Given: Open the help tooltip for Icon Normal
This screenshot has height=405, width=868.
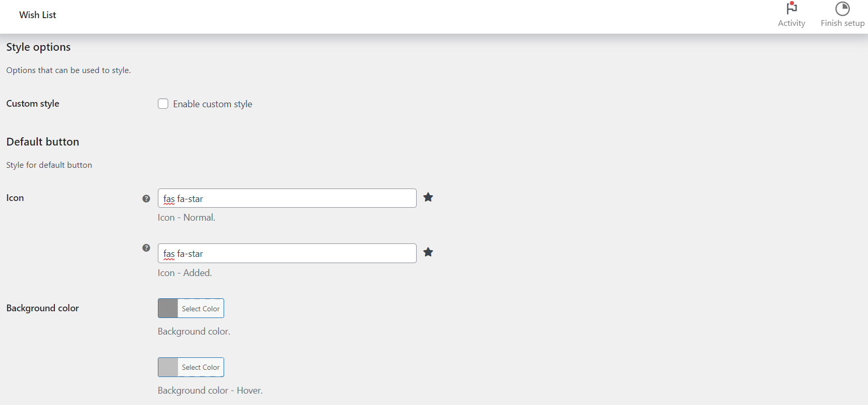Looking at the screenshot, I should coord(146,198).
